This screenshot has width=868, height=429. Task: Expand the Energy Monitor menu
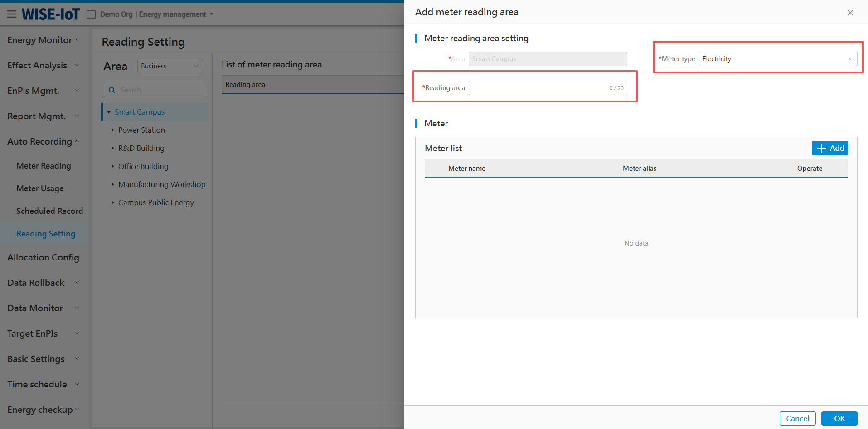tap(43, 40)
